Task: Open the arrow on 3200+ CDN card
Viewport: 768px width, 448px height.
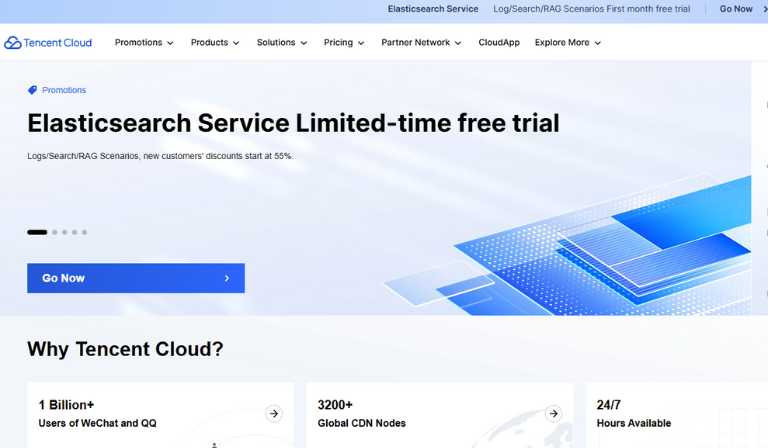Action: pos(553,414)
